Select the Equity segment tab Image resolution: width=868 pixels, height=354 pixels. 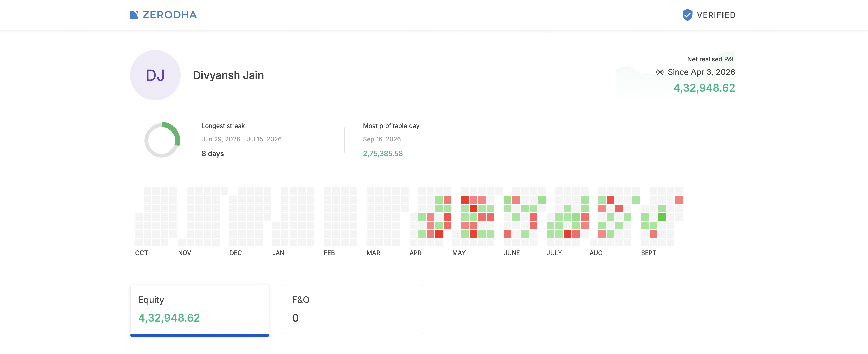pos(199,311)
